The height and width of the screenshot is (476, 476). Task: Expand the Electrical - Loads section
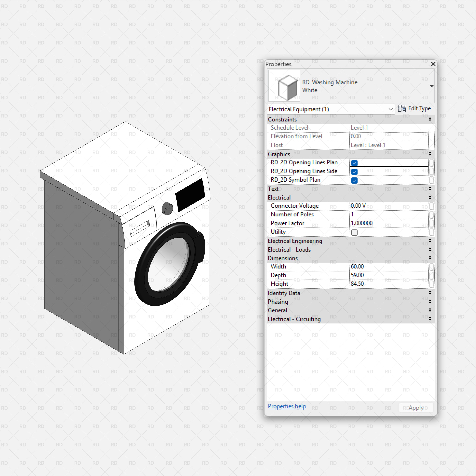click(430, 249)
